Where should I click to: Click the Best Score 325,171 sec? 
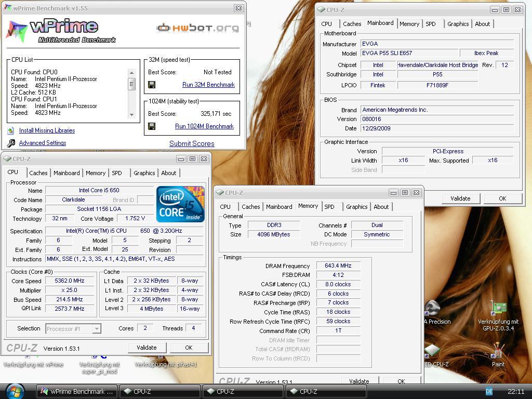216,114
